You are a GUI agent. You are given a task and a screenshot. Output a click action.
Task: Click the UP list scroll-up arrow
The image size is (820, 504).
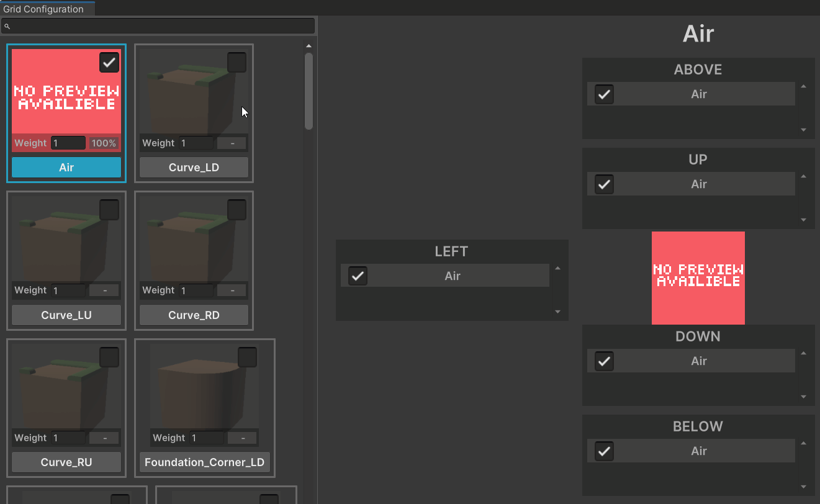(x=804, y=177)
